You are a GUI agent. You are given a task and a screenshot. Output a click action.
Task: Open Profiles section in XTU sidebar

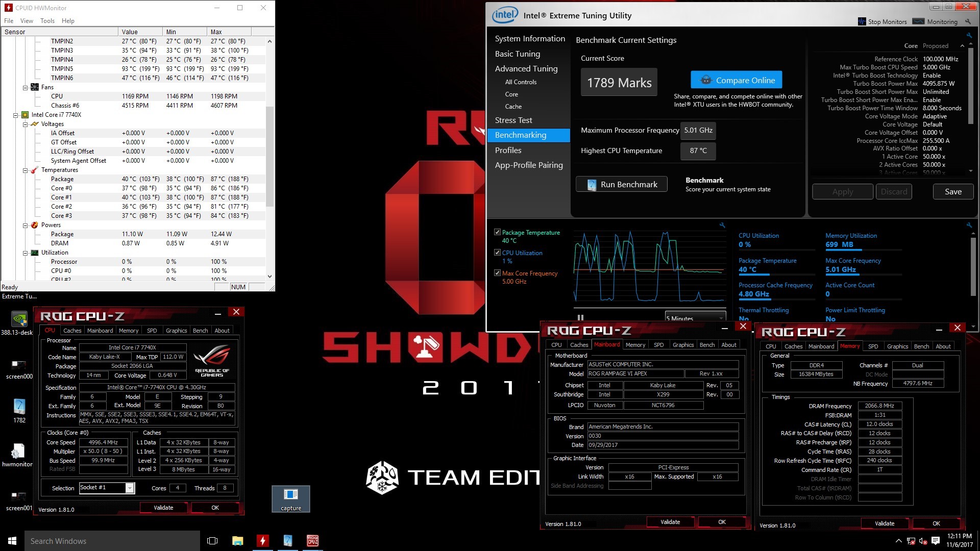[x=508, y=150]
